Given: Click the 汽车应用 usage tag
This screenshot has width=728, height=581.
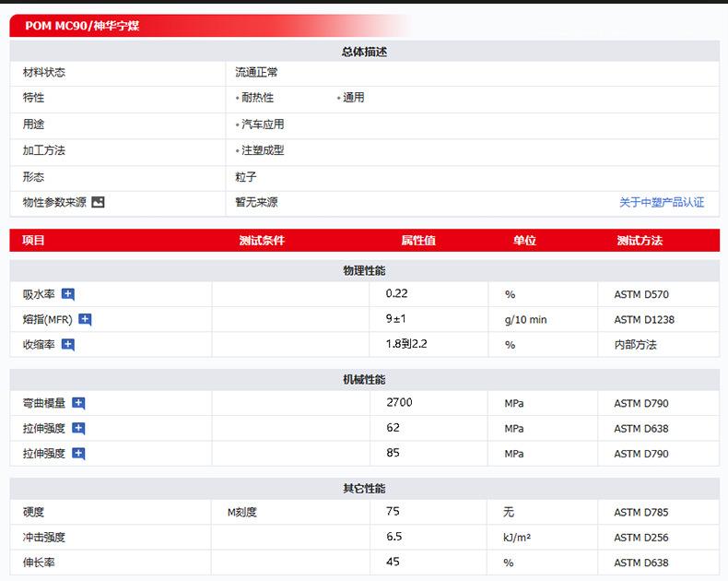Looking at the screenshot, I should (263, 125).
